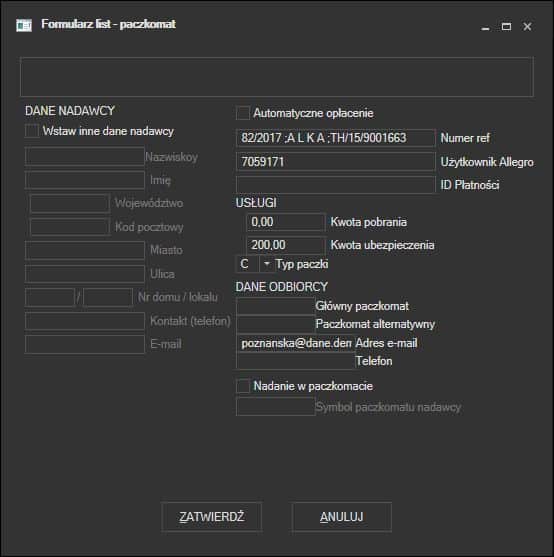The image size is (554, 557).
Task: Focus the Numer ref input field
Action: (336, 138)
